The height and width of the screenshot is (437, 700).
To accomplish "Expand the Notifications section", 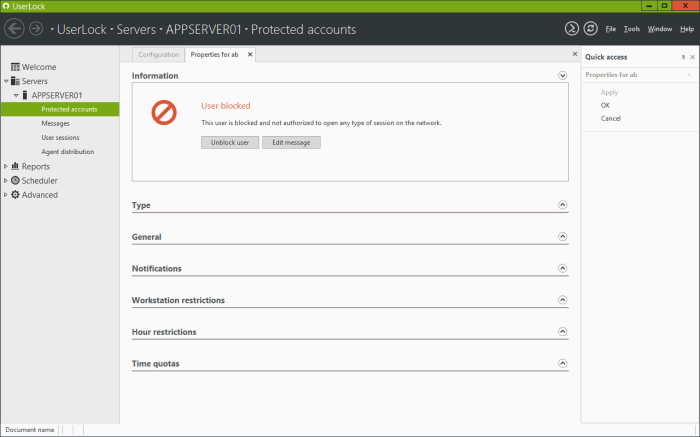I will coord(562,268).
